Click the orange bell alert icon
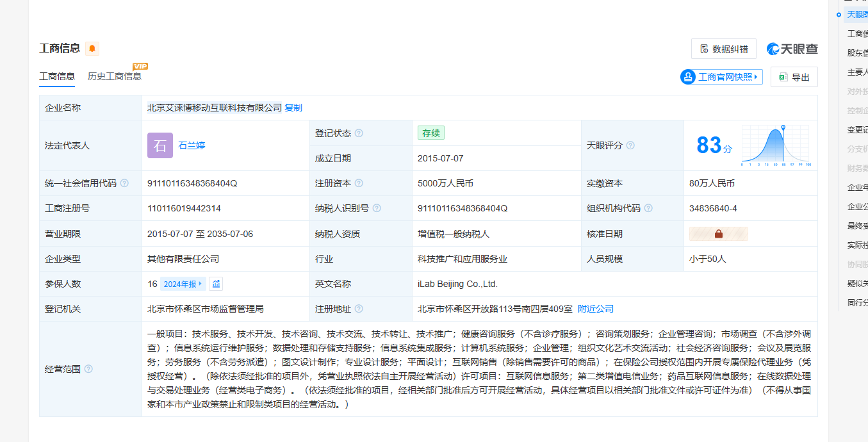This screenshot has width=868, height=442. (92, 49)
